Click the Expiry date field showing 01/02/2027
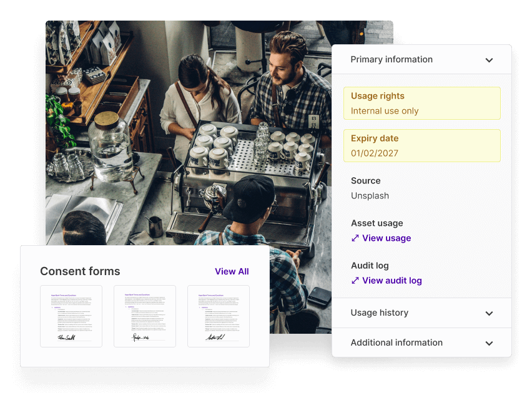 (421, 146)
